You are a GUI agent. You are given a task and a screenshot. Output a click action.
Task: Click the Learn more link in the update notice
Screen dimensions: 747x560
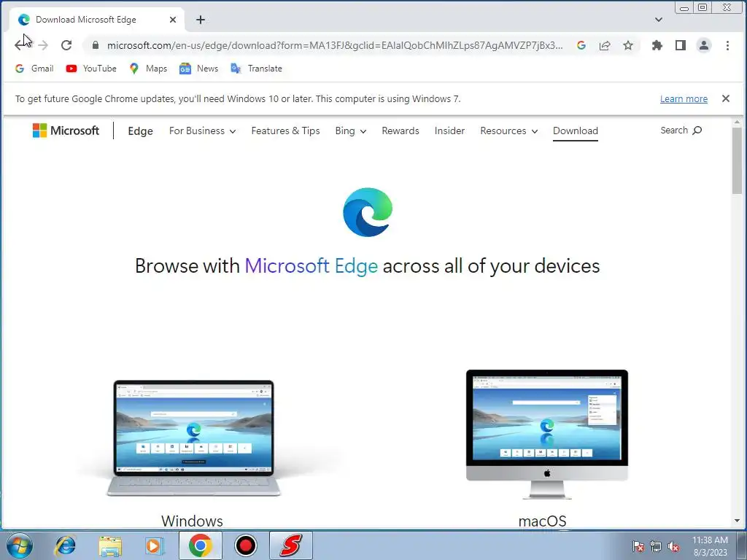pyautogui.click(x=684, y=98)
